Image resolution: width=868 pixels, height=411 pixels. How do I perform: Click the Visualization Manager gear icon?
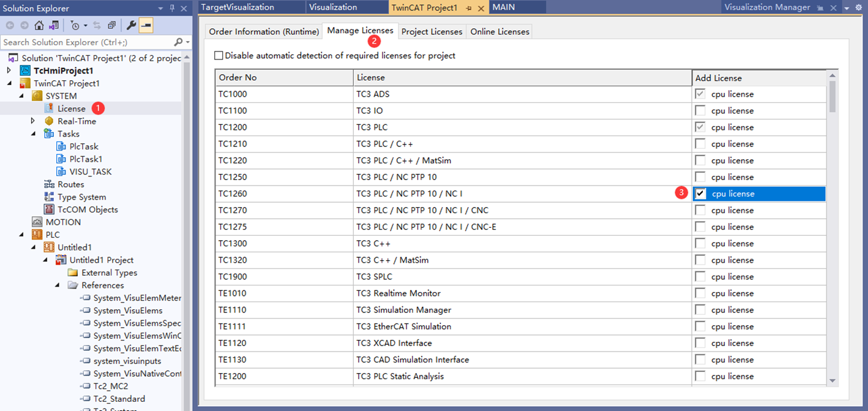pyautogui.click(x=859, y=8)
